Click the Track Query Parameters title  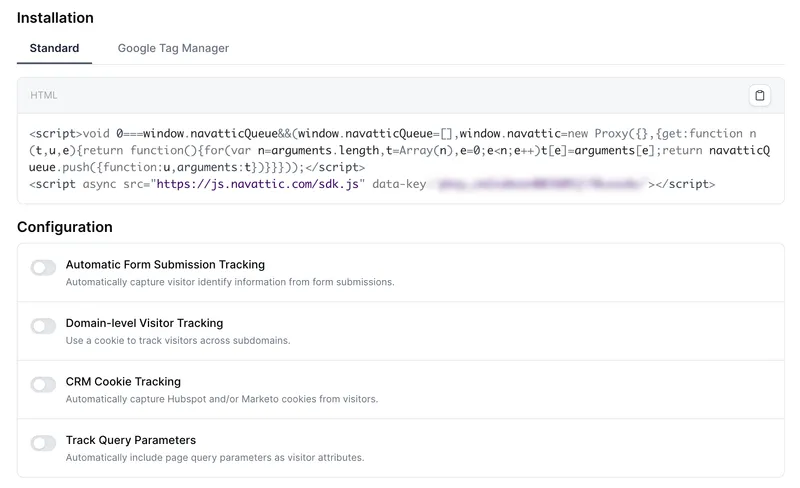pos(130,440)
